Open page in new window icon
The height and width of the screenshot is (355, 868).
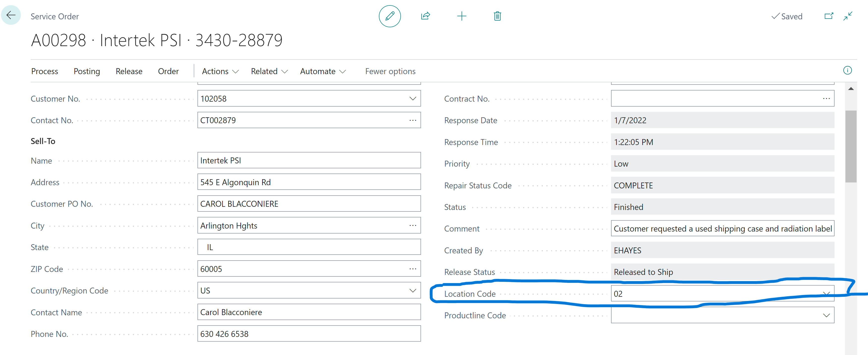829,16
